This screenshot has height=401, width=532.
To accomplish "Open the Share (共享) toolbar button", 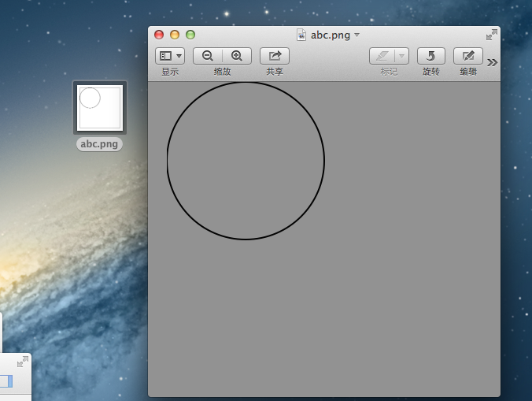I will point(275,56).
